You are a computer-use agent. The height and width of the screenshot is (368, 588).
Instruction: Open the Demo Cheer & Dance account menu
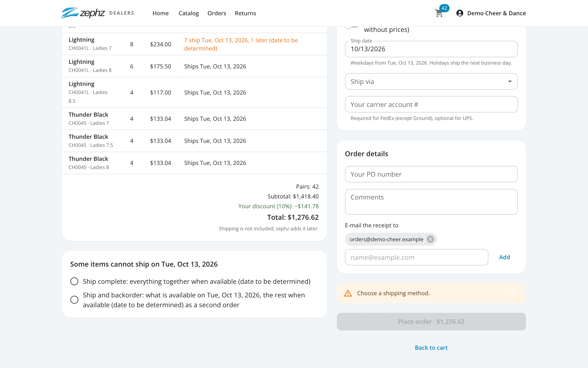491,13
